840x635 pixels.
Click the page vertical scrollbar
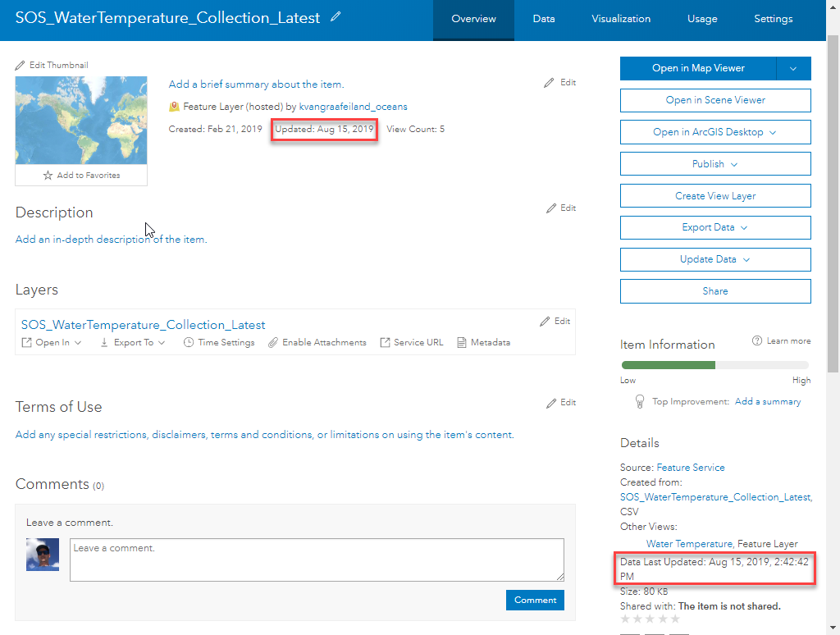pyautogui.click(x=833, y=203)
